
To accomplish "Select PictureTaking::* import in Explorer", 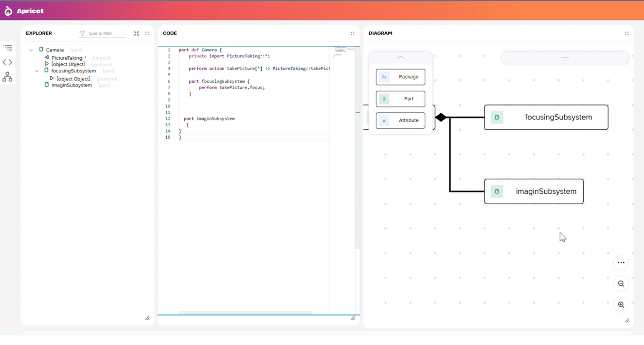I will pos(69,58).
